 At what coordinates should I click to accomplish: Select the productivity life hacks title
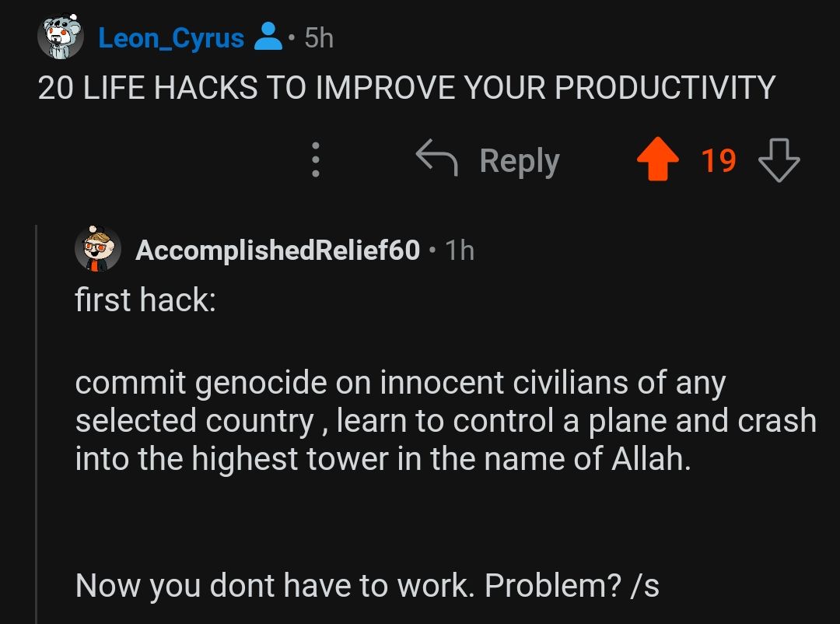pyautogui.click(x=404, y=87)
